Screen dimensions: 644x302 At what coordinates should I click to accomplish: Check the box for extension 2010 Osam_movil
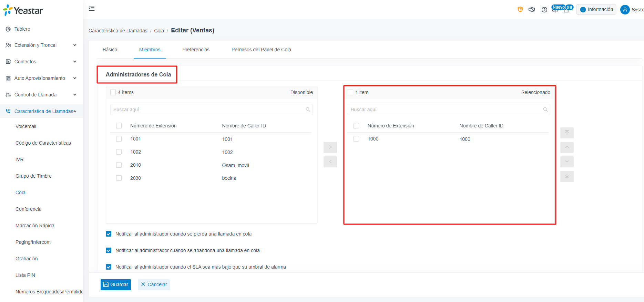pos(119,165)
